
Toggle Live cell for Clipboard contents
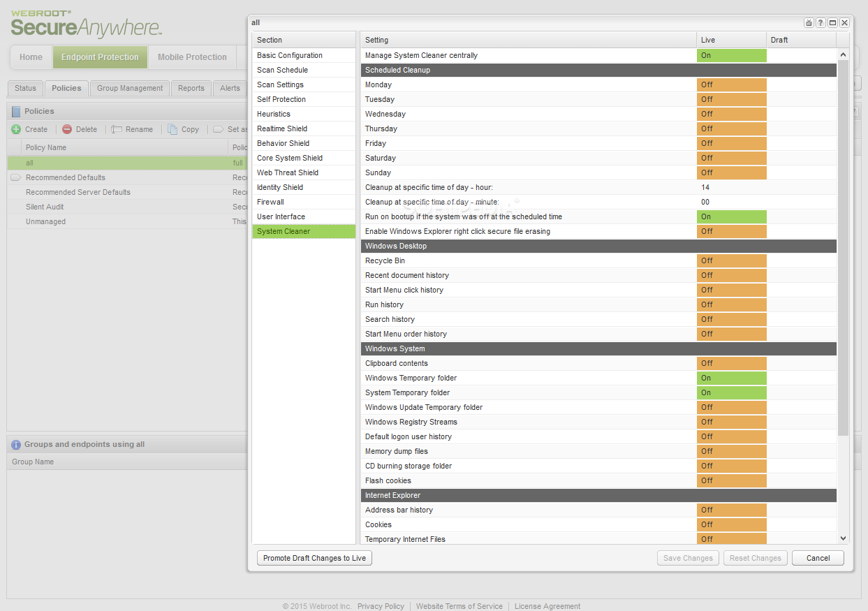click(731, 363)
